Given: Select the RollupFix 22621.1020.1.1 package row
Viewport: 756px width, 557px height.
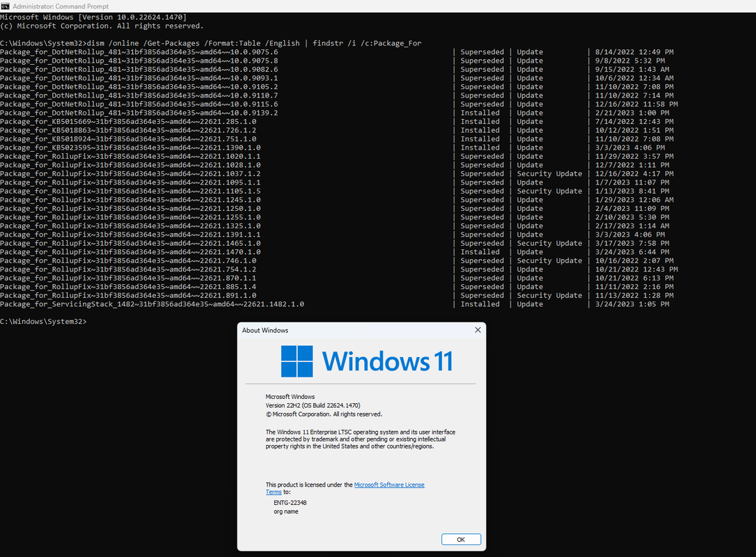Looking at the screenshot, I should pyautogui.click(x=337, y=156).
